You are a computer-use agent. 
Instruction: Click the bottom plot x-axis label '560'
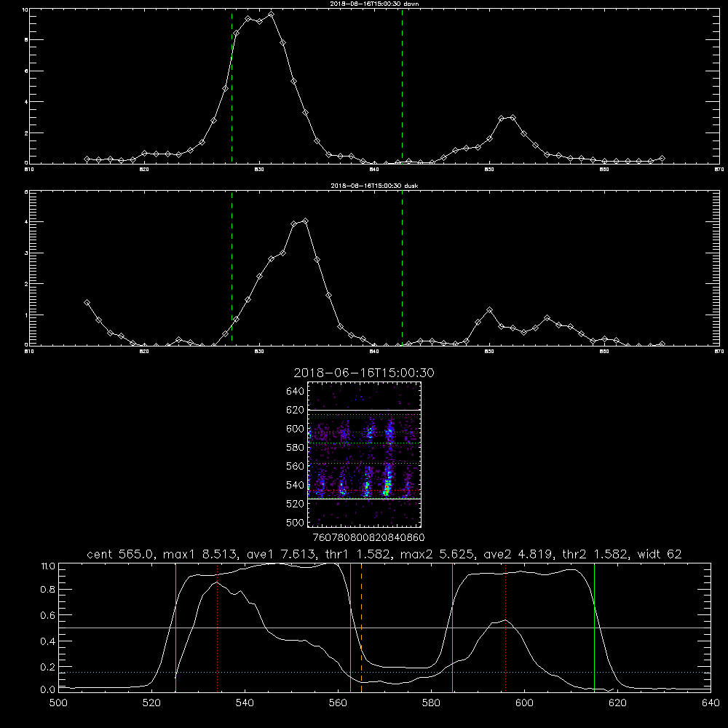click(x=338, y=703)
